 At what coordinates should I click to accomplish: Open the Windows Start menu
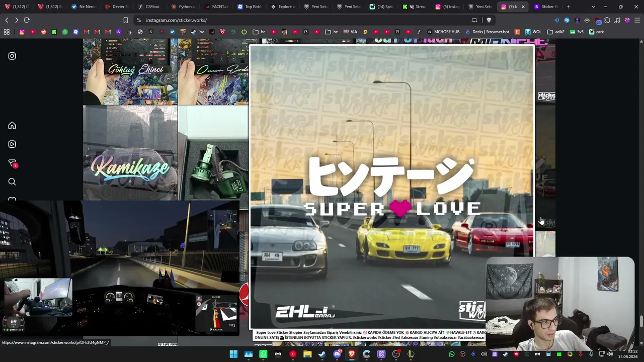click(233, 354)
